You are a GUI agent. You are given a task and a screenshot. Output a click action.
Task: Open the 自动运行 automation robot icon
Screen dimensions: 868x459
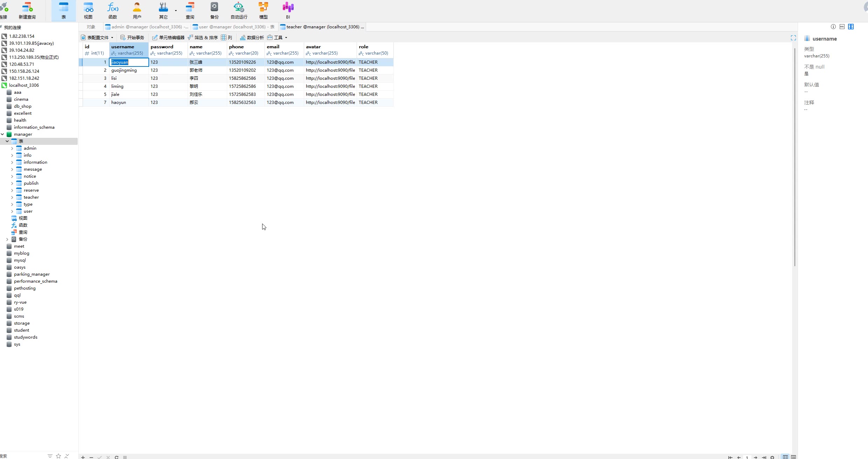tap(239, 10)
